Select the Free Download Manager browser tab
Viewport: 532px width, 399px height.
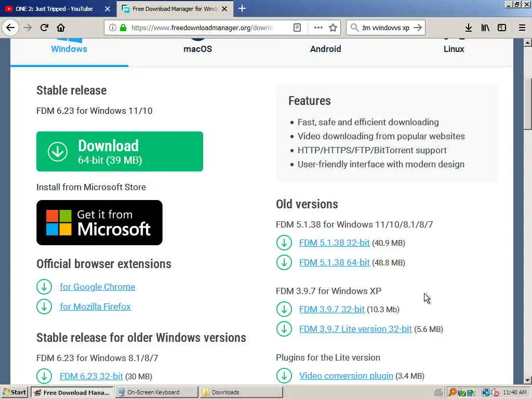[175, 9]
